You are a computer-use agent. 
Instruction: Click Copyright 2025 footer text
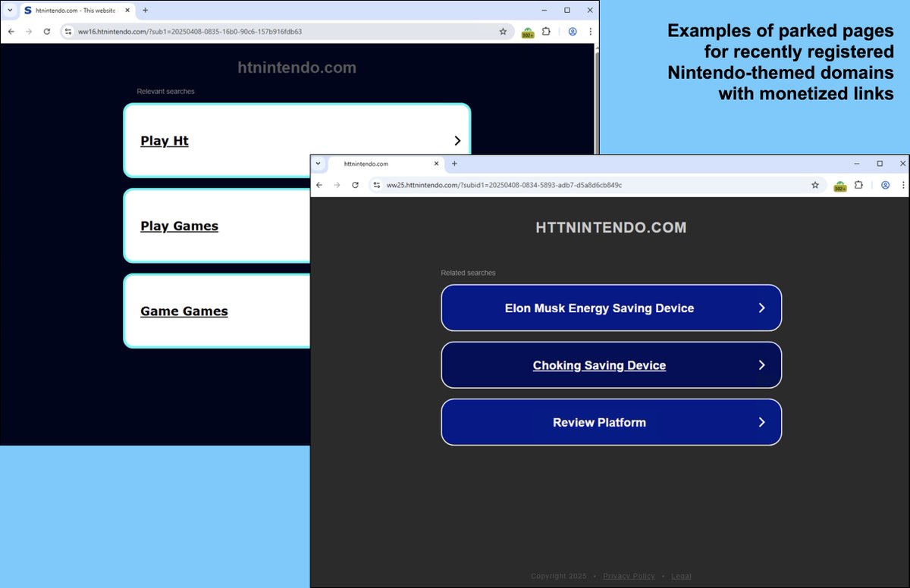tap(559, 576)
